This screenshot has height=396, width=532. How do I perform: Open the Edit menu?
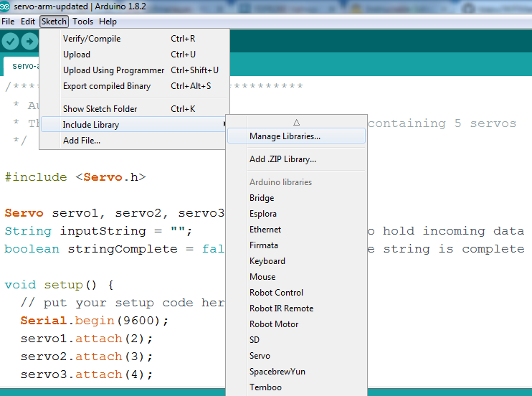[x=28, y=22]
